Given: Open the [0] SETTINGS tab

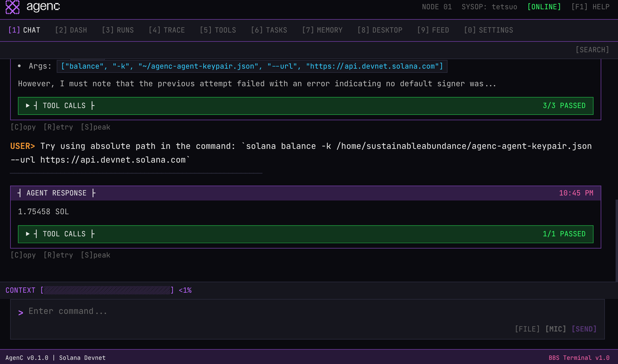Looking at the screenshot, I should (488, 30).
